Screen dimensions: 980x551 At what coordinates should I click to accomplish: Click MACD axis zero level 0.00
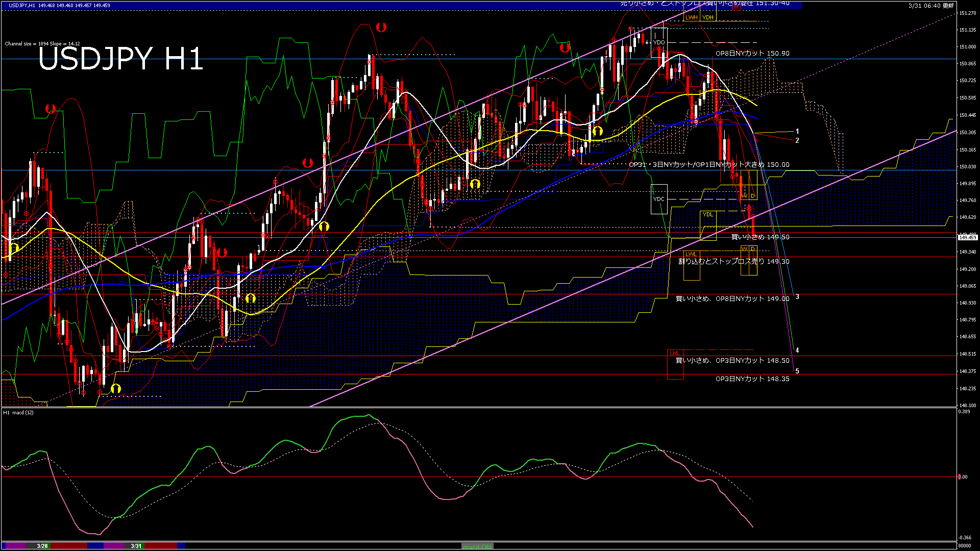pyautogui.click(x=963, y=477)
